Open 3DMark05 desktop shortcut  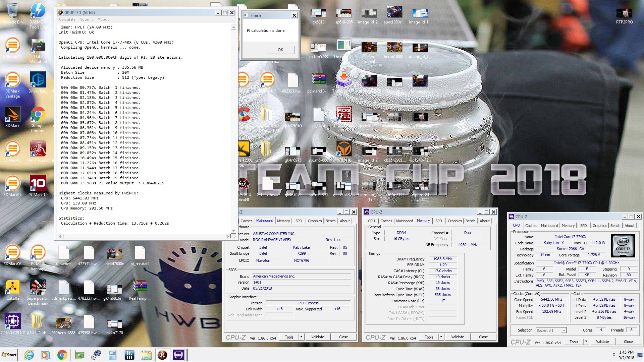tap(12, 186)
